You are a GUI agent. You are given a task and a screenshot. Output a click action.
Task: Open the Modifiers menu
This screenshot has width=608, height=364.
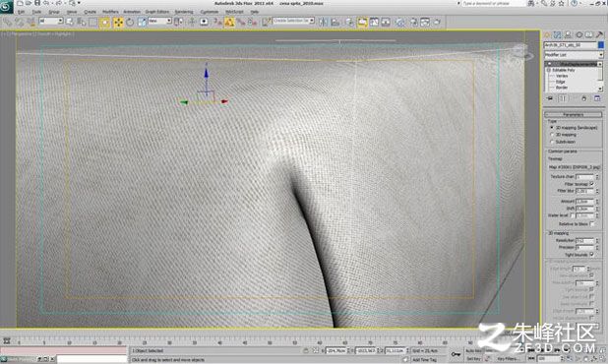click(x=110, y=12)
